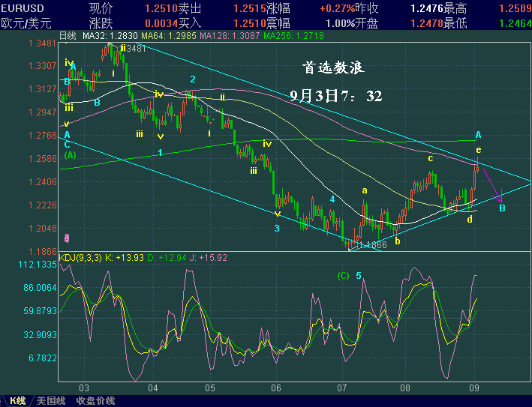
Task: Click the MA64: 1.2985 indicator label
Action: [x=169, y=36]
